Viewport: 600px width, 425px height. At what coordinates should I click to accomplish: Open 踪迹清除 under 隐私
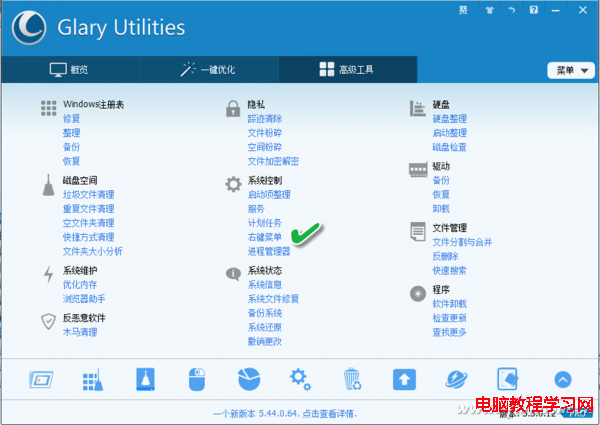(265, 119)
